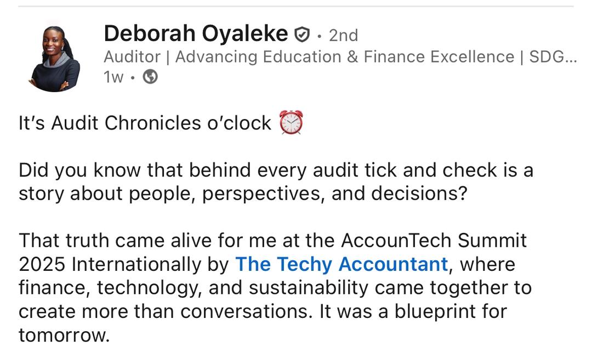Click the "1w" post timestamp
Viewport: 592px width, 364px height.
tap(113, 77)
